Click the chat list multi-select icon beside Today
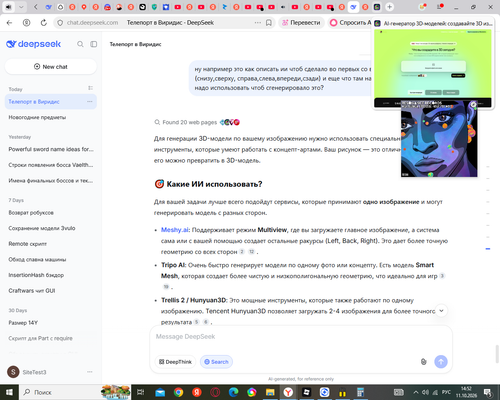The width and height of the screenshot is (500, 400). point(90,88)
